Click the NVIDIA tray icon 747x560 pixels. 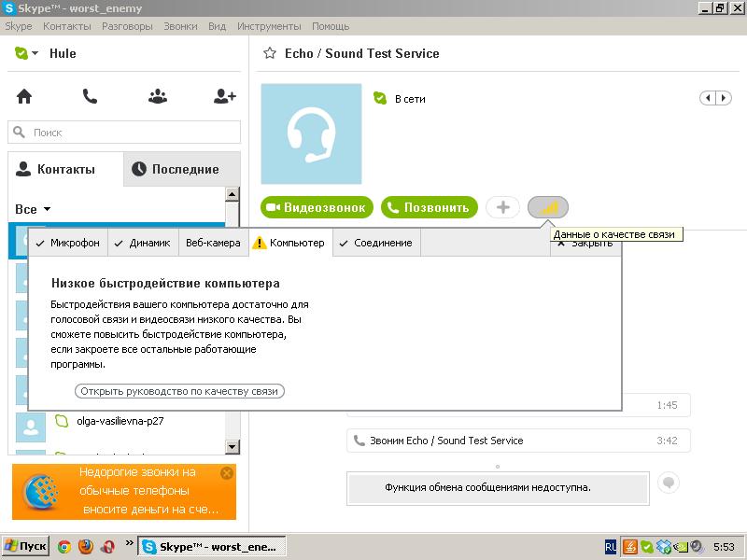[681, 547]
